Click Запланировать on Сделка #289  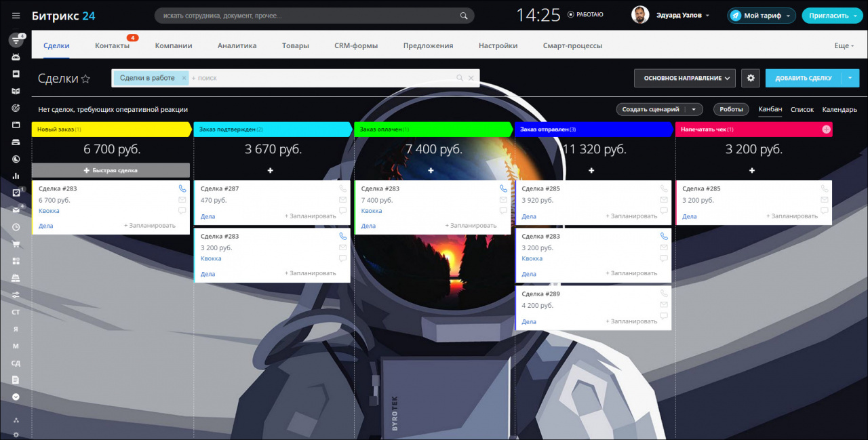click(631, 321)
